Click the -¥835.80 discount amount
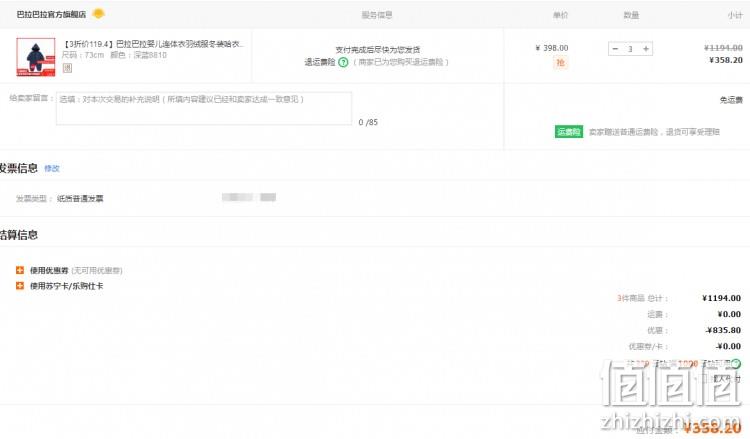The image size is (750, 439). click(x=723, y=330)
